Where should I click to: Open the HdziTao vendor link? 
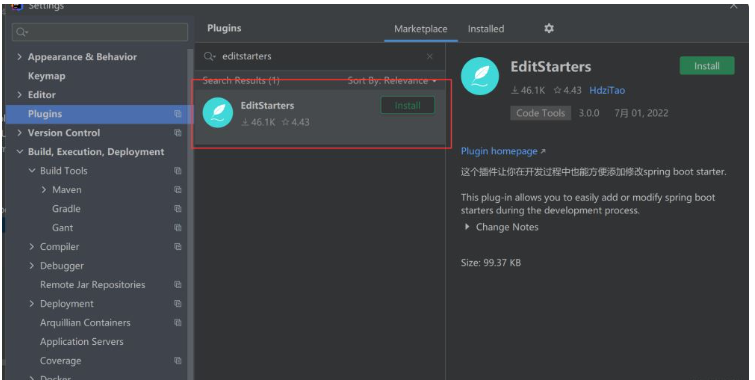point(607,91)
